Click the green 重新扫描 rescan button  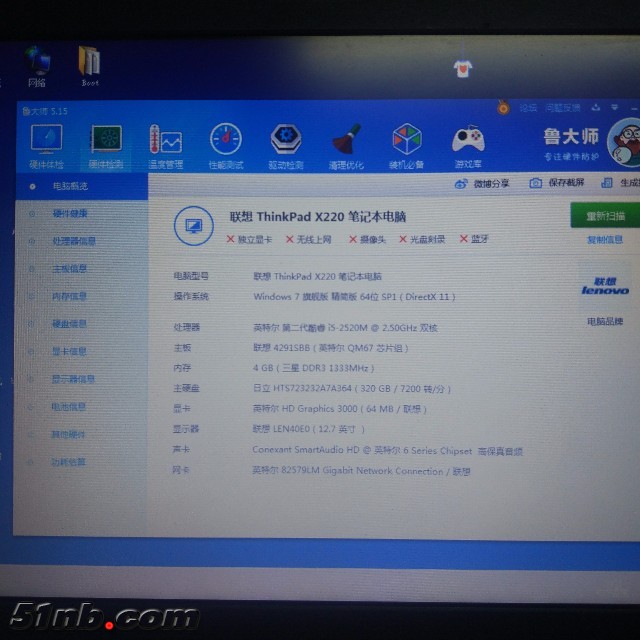coord(605,215)
